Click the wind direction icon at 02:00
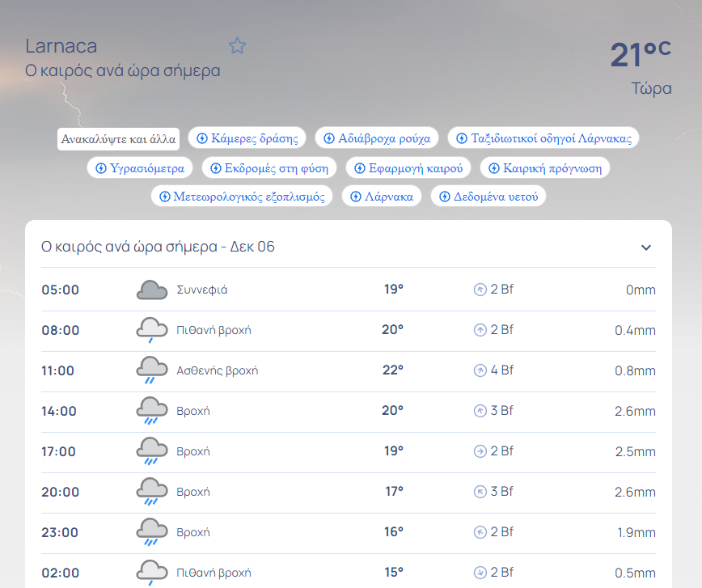702x588 pixels. coord(480,573)
